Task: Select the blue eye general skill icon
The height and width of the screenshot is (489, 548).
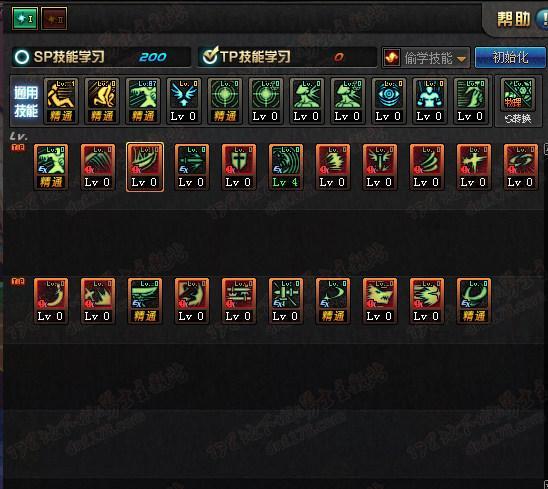Action: pyautogui.click(x=388, y=101)
